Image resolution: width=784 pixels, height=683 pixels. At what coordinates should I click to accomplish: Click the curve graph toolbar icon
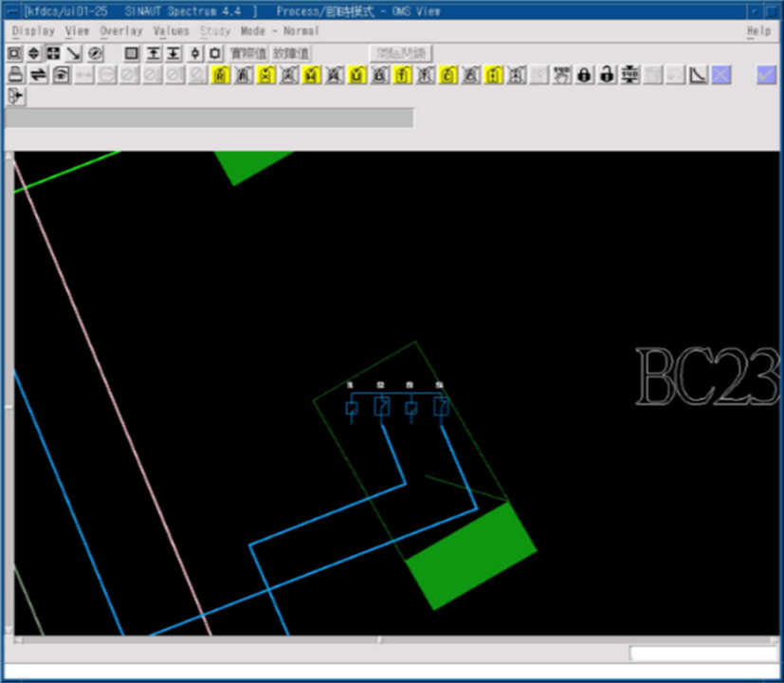click(x=699, y=75)
